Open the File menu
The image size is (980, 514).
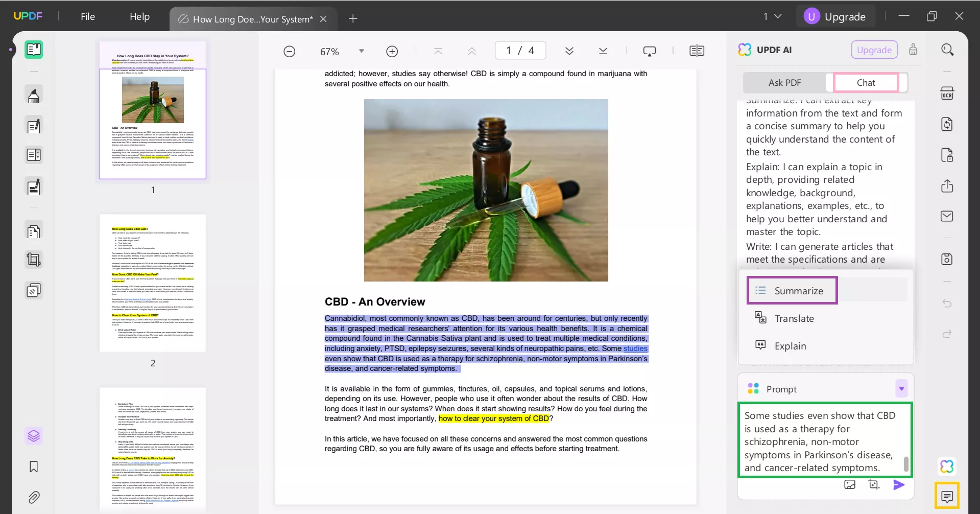[88, 16]
